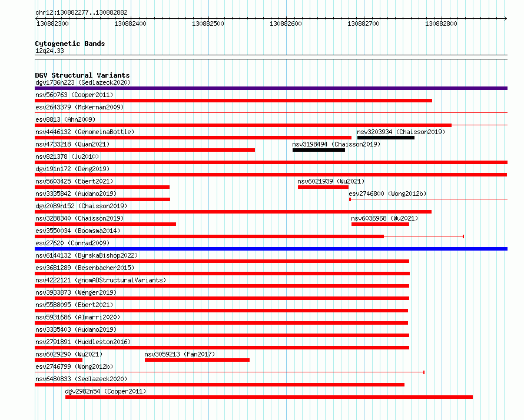Open nsv4733218 (Quan2021) variant
This screenshot has height=420, width=524.
tap(72, 144)
